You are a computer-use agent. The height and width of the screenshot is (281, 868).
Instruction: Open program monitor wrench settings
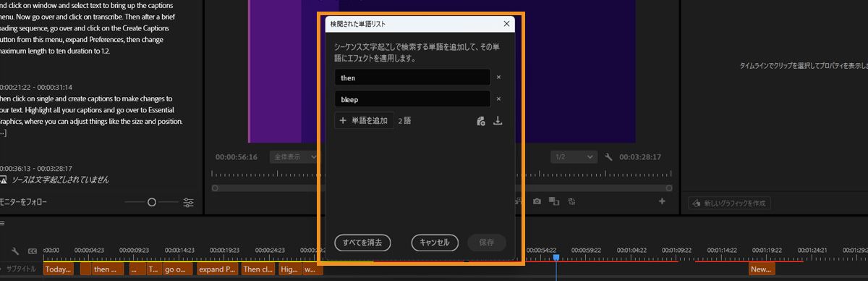(x=609, y=156)
